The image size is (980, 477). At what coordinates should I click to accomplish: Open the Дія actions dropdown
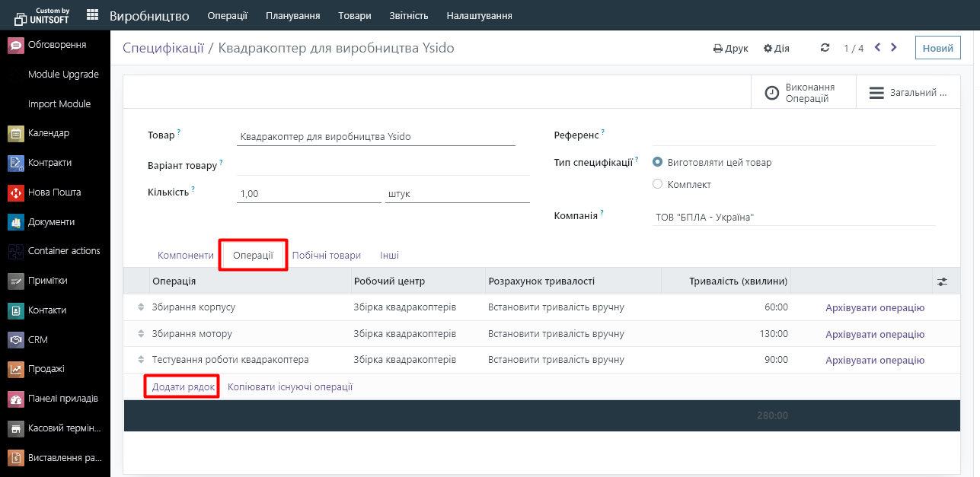pyautogui.click(x=776, y=48)
